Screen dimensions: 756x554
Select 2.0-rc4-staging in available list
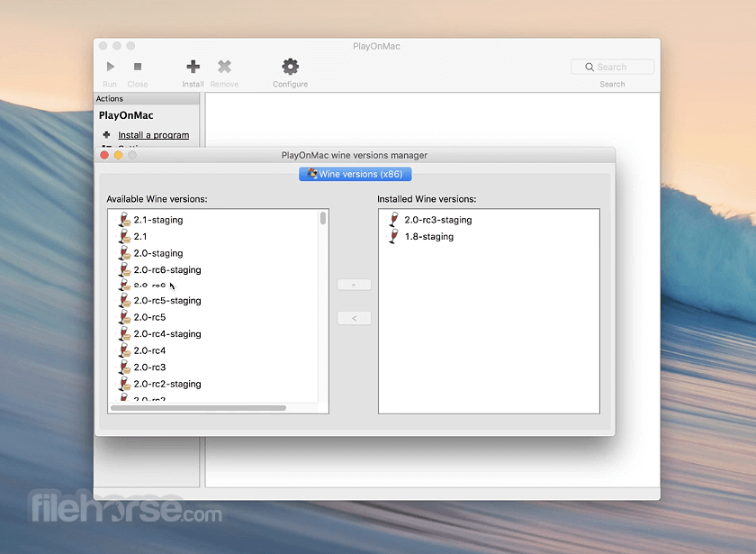pos(167,334)
